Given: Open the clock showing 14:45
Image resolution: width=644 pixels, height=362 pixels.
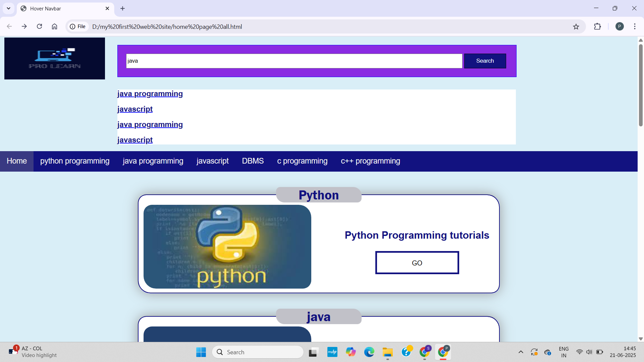Looking at the screenshot, I should click(x=623, y=352).
